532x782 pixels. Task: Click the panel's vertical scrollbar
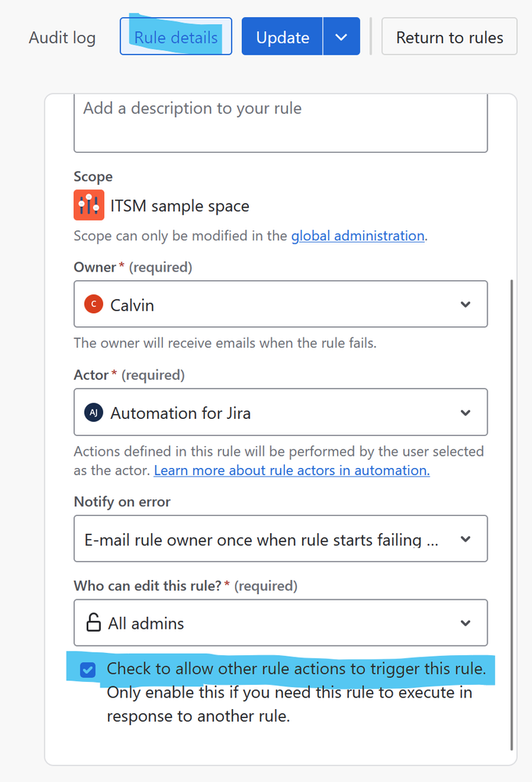pyautogui.click(x=512, y=509)
